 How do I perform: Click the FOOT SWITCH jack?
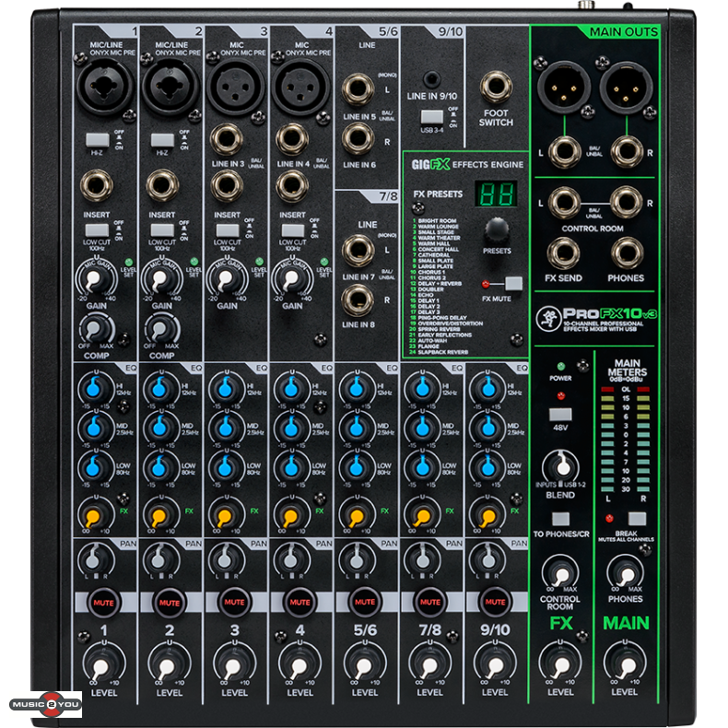(497, 87)
